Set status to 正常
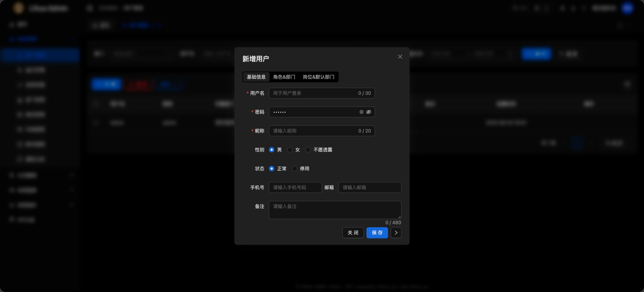 (271, 169)
